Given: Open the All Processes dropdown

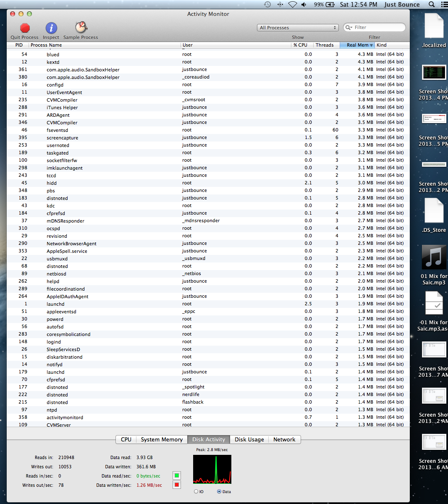Looking at the screenshot, I should click(x=298, y=28).
